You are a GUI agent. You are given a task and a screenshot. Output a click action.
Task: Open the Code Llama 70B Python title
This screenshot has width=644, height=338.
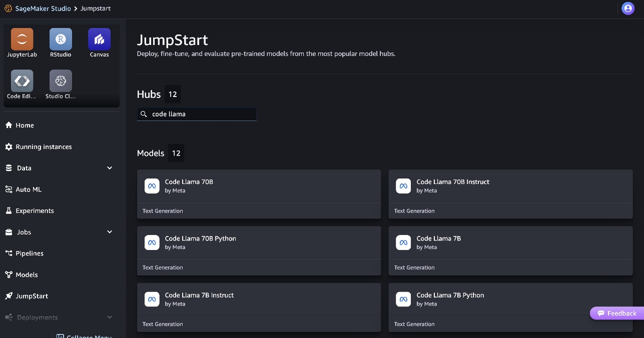click(201, 238)
